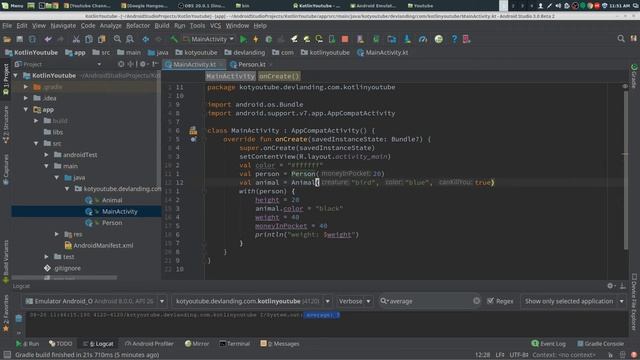Open the MainActivity run configuration dropdown
Screen dimensions: 640x360
[x=209, y=39]
